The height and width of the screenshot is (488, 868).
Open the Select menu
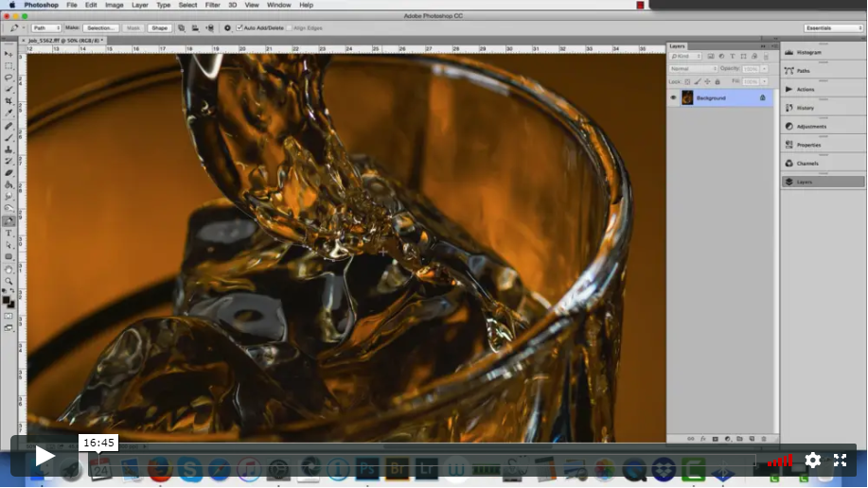click(187, 5)
